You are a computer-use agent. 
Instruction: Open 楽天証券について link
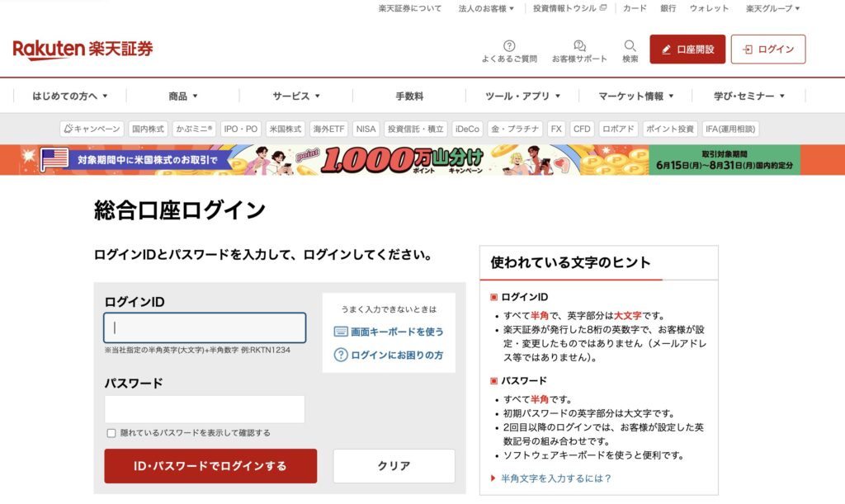[x=409, y=8]
